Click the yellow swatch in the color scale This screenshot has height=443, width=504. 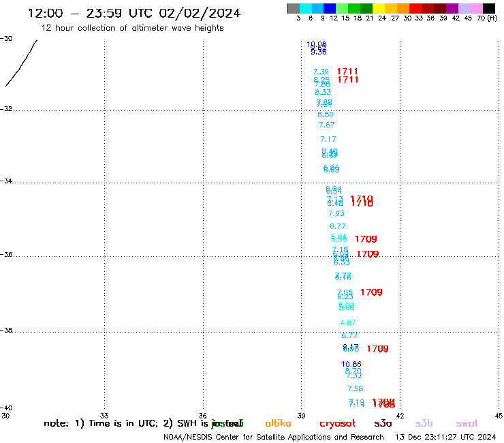coord(379,8)
